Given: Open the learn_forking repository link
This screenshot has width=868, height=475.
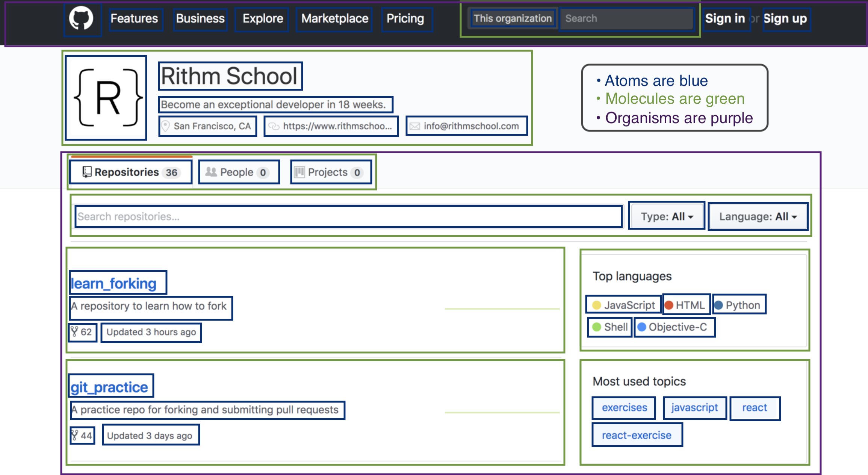Looking at the screenshot, I should point(113,283).
